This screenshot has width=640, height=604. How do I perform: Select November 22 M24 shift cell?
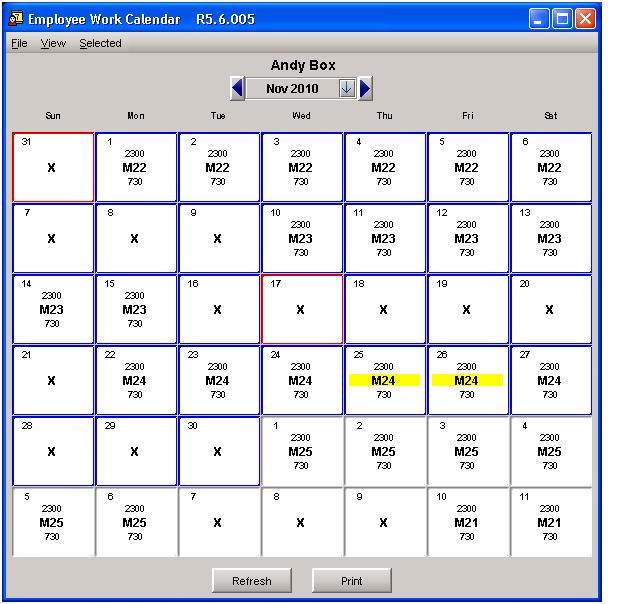click(136, 380)
